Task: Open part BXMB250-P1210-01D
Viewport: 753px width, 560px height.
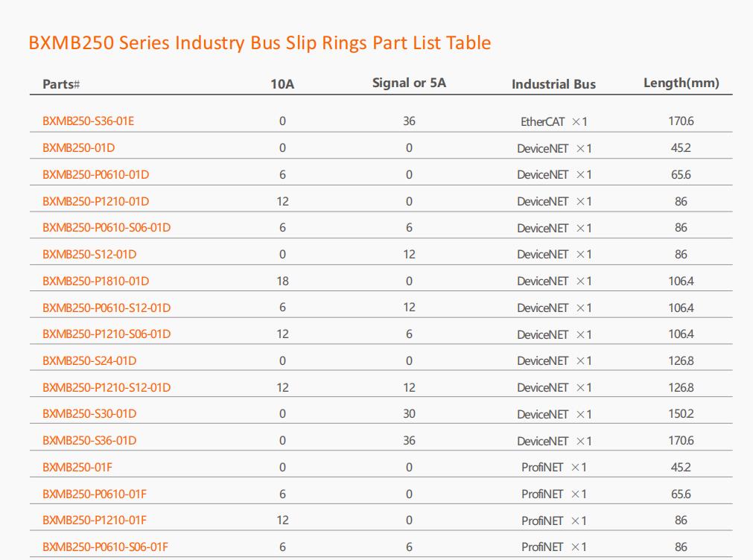Action: [95, 201]
